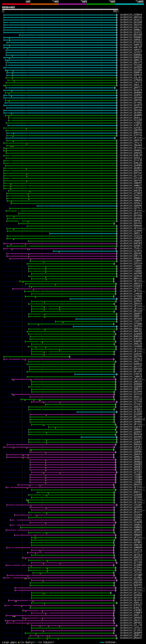Select hit UniRef100_A9UFX8
Screen dimensions: 146x644
tap(131, 140)
